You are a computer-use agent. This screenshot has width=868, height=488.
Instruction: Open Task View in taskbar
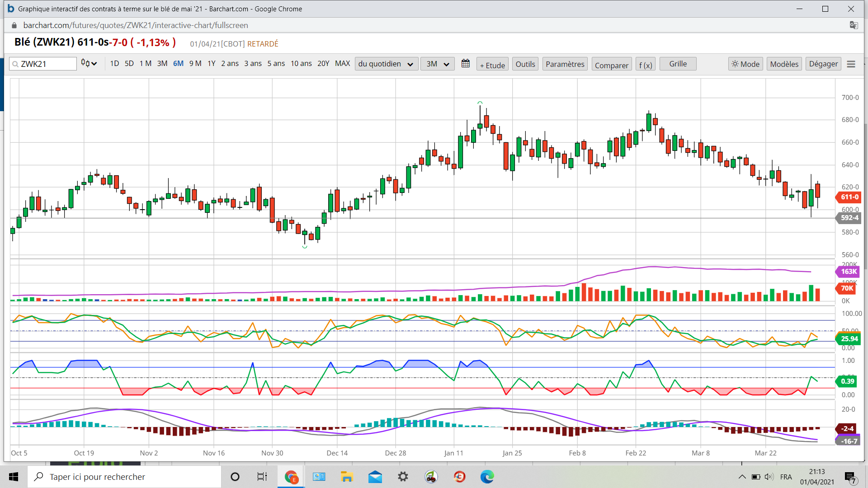coord(262,477)
